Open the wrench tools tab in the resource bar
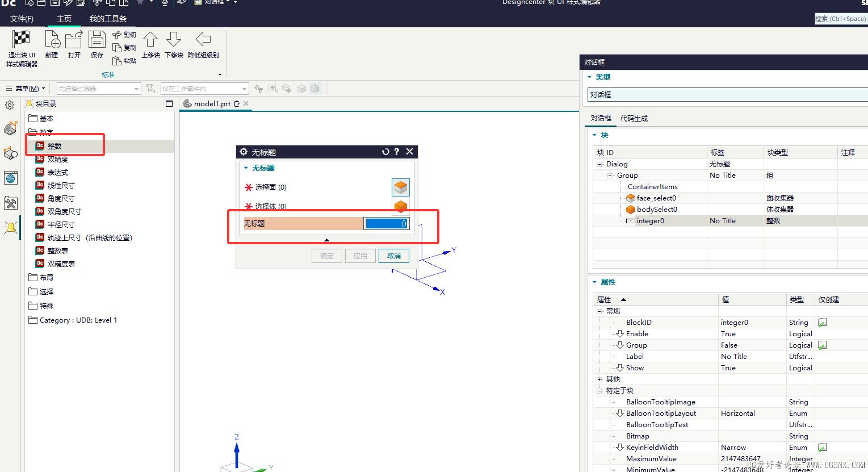Screen dimensions: 868x472 click(x=10, y=203)
